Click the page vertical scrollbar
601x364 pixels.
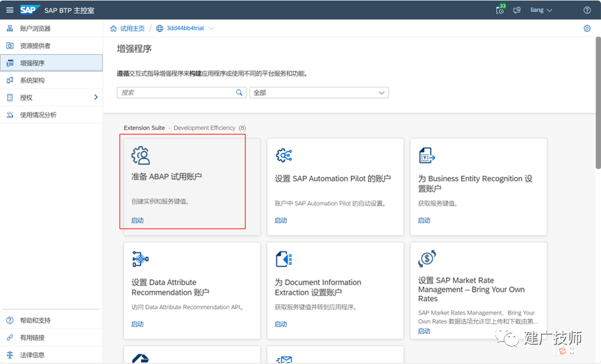pos(598,103)
